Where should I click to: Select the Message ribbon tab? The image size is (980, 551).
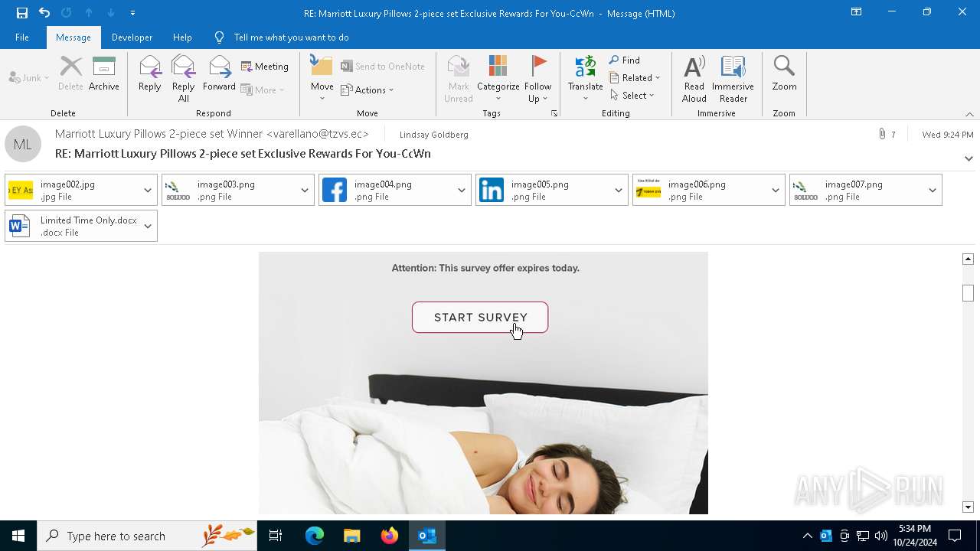(73, 37)
